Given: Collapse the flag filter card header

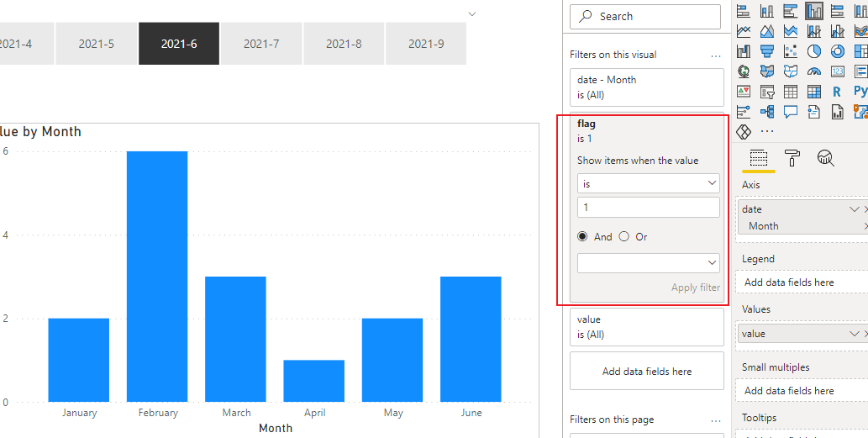Looking at the screenshot, I should 646,130.
